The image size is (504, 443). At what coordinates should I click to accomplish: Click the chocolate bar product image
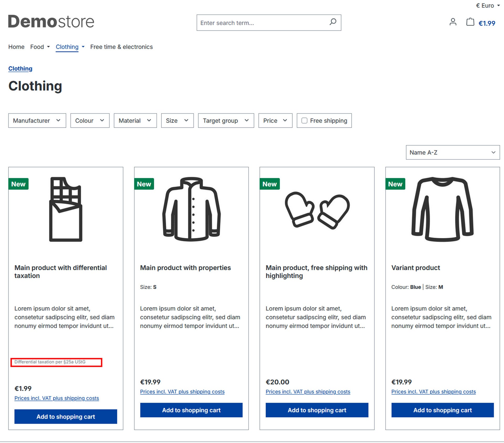66,209
